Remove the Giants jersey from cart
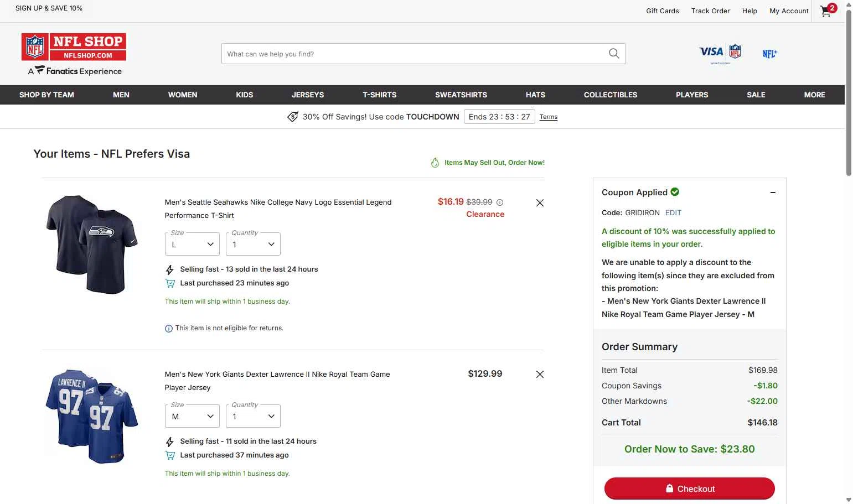Image resolution: width=853 pixels, height=504 pixels. [x=540, y=375]
